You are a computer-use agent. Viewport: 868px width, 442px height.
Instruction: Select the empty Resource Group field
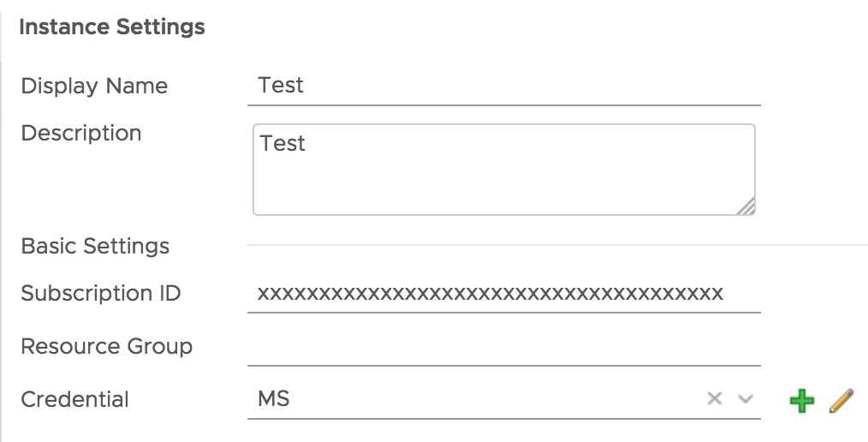tap(503, 347)
